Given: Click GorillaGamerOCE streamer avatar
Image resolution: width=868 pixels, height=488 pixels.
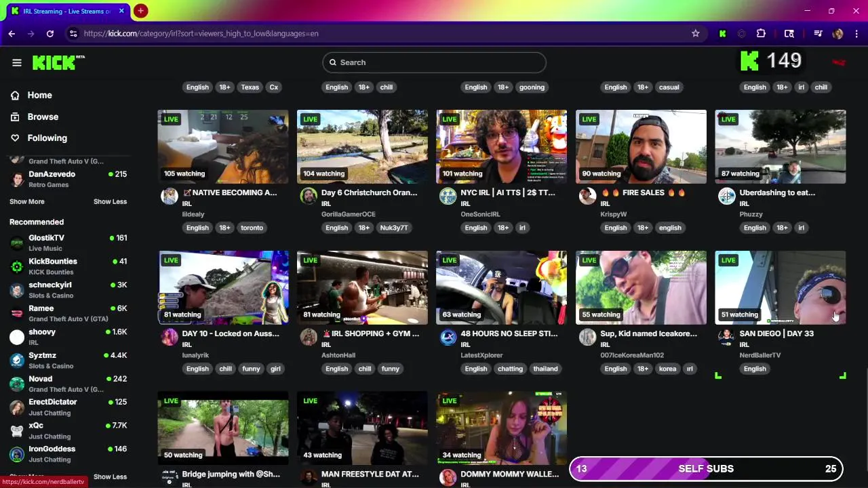Looking at the screenshot, I should click(309, 197).
